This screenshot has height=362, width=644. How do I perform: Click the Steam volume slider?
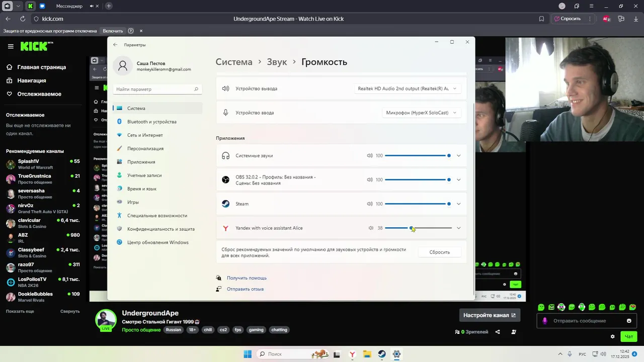(418, 204)
